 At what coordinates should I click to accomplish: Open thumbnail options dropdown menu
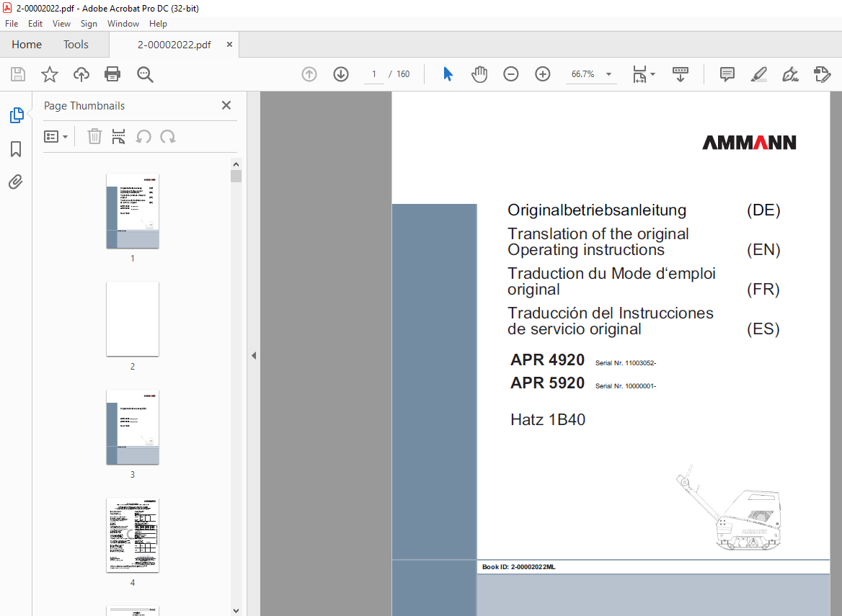pyautogui.click(x=56, y=137)
